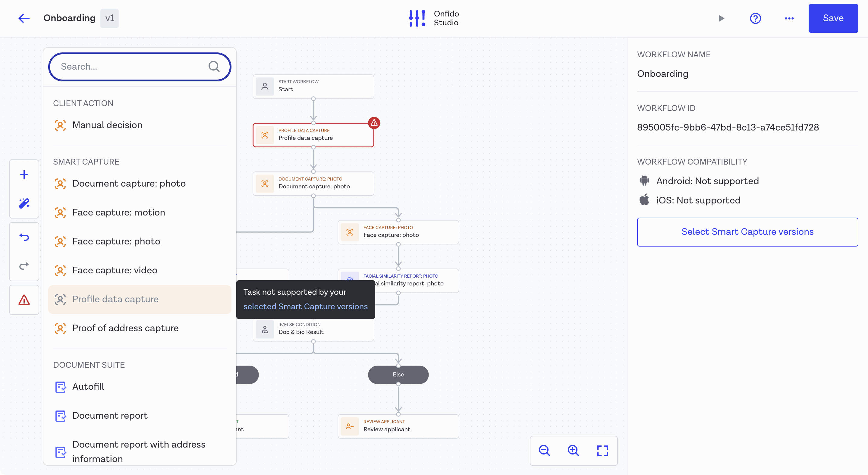Follow the selected Smart Capture versions link

(305, 307)
